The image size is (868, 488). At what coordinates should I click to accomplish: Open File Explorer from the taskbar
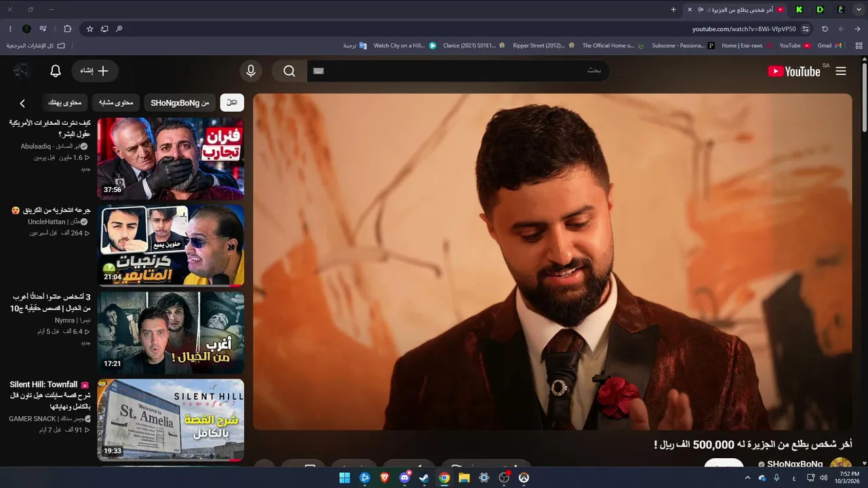[464, 478]
